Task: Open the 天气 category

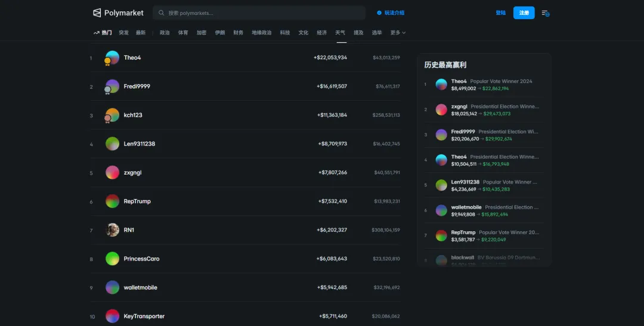Action: [340, 32]
